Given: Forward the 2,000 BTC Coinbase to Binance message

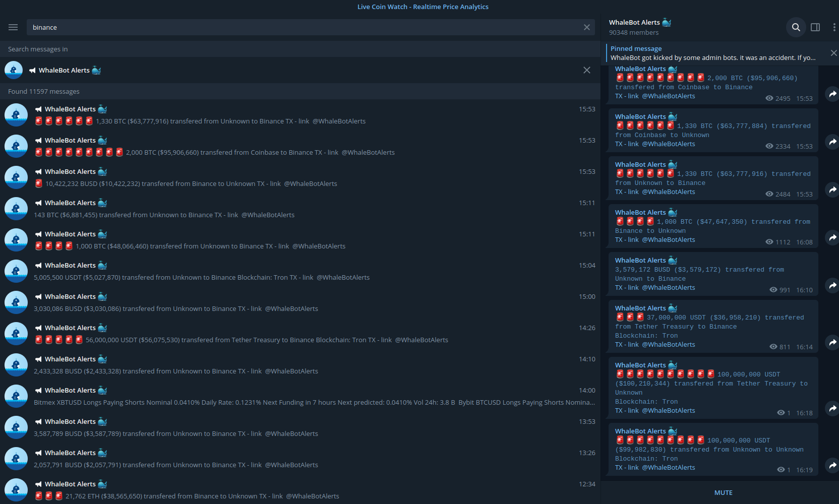Looking at the screenshot, I should click(832, 94).
